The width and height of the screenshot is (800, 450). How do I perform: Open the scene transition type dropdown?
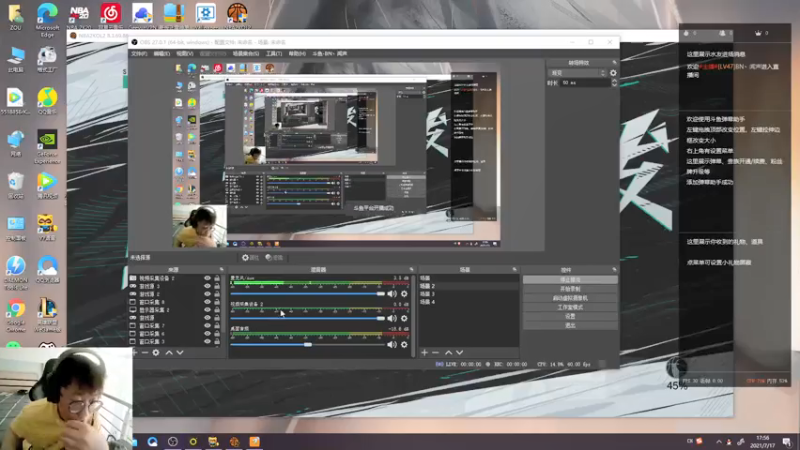click(578, 73)
